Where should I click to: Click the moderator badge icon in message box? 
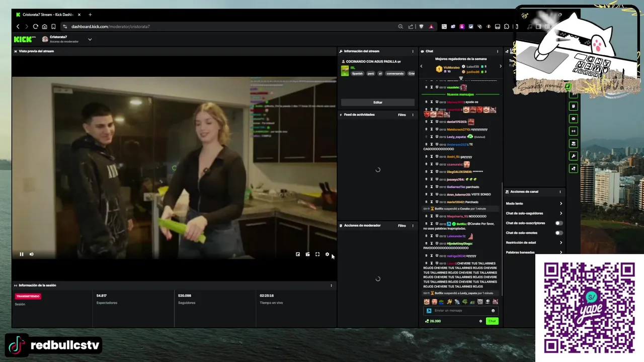pos(429,311)
